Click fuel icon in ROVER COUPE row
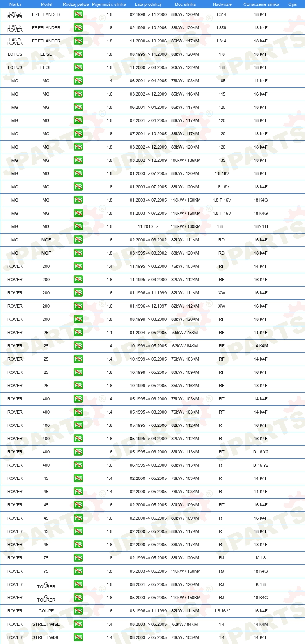Viewport: 305px width, 644px height. click(x=78, y=611)
